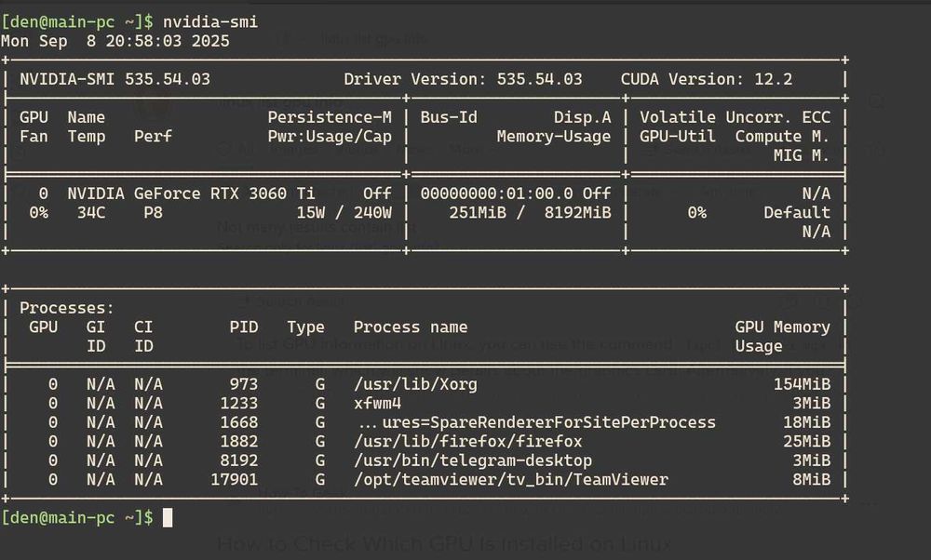Click the faint "How to Check Which GPU" heading
Image resolution: width=931 pixels, height=560 pixels.
click(443, 544)
